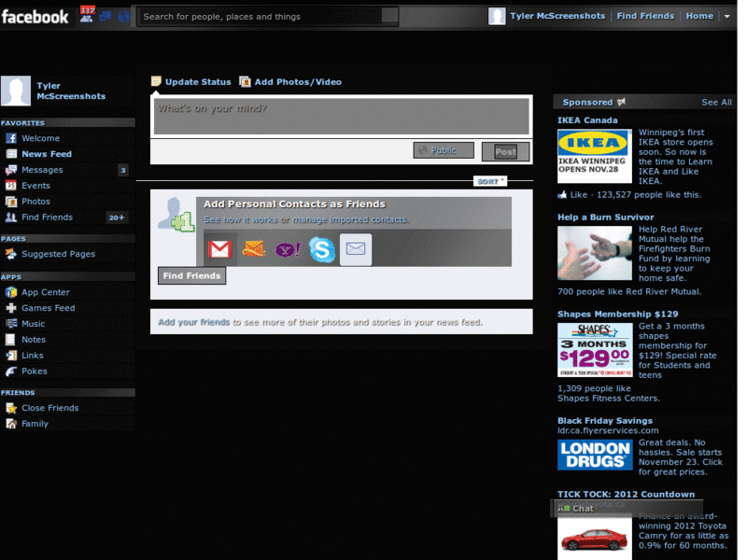Click the What's on your mind box
This screenshot has width=747, height=560.
click(x=342, y=116)
